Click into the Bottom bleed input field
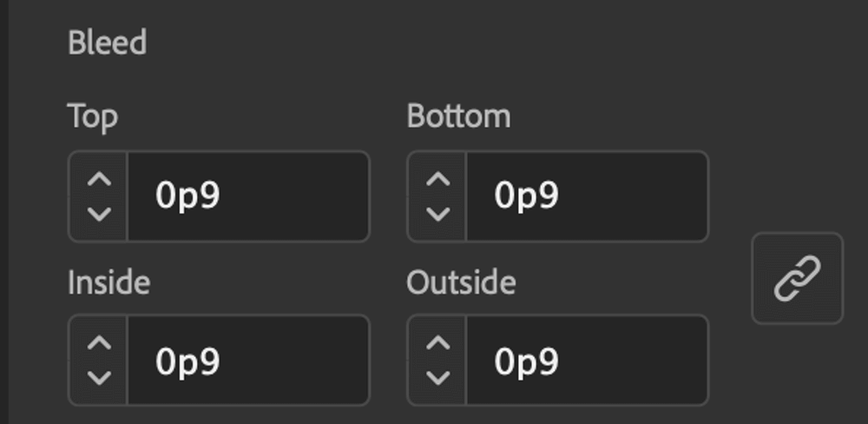The height and width of the screenshot is (424, 868). pyautogui.click(x=588, y=196)
